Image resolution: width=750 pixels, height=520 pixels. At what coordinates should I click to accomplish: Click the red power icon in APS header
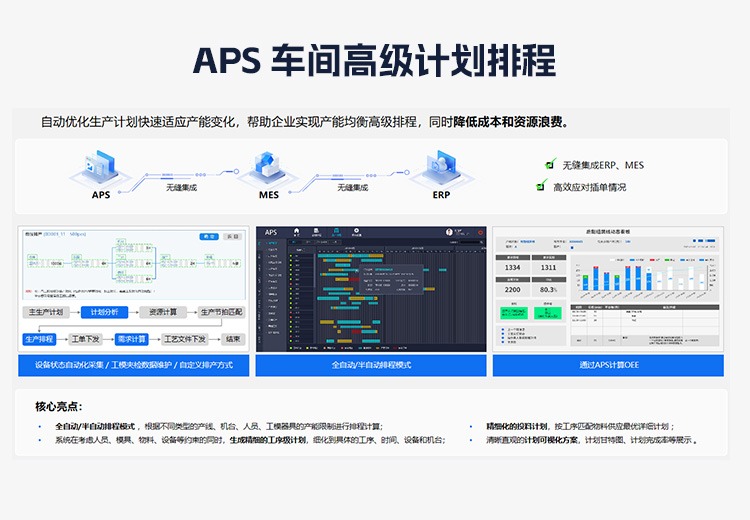(x=480, y=232)
